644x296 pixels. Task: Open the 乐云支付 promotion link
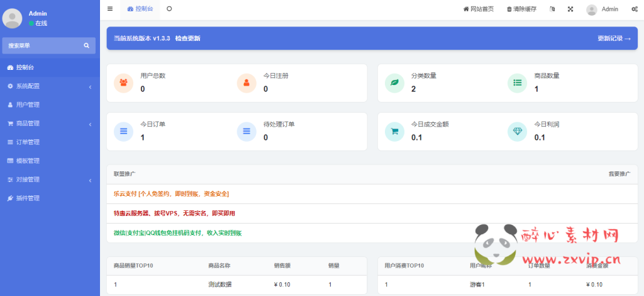click(171, 193)
